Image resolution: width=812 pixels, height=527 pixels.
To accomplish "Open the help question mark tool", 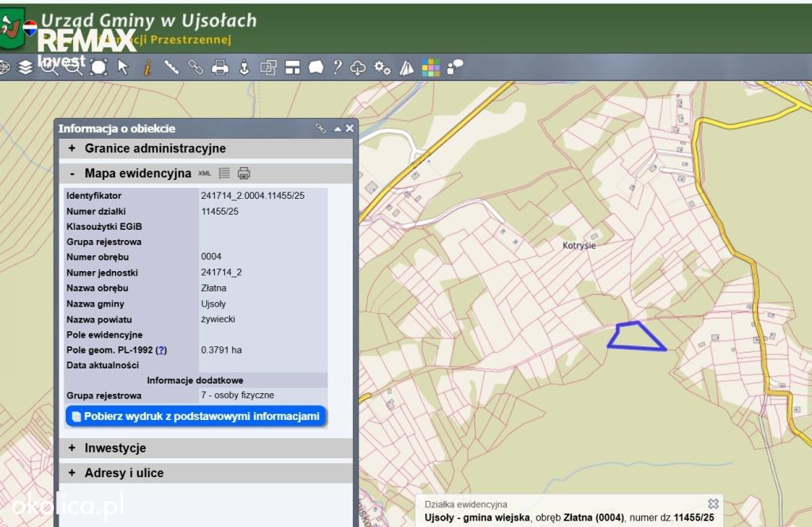I will pos(337,67).
